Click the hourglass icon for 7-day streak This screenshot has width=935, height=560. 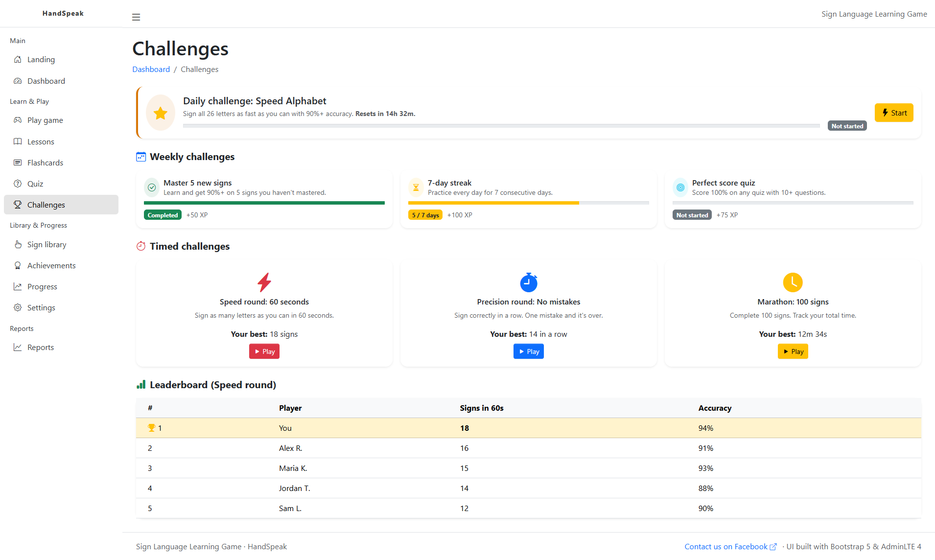[416, 187]
